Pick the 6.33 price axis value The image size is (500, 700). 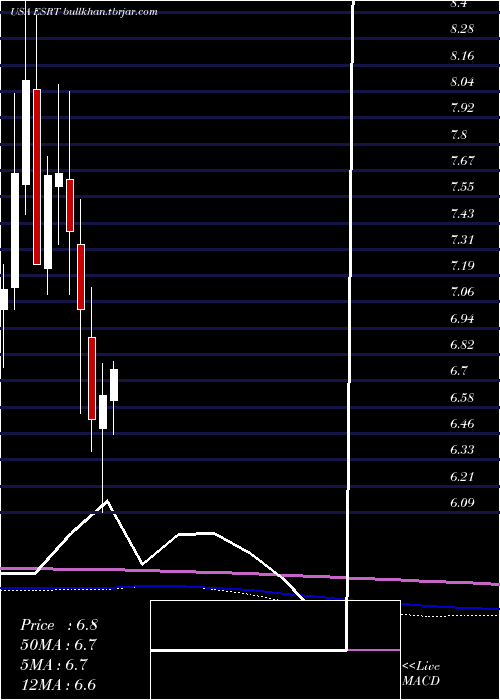pos(462,450)
